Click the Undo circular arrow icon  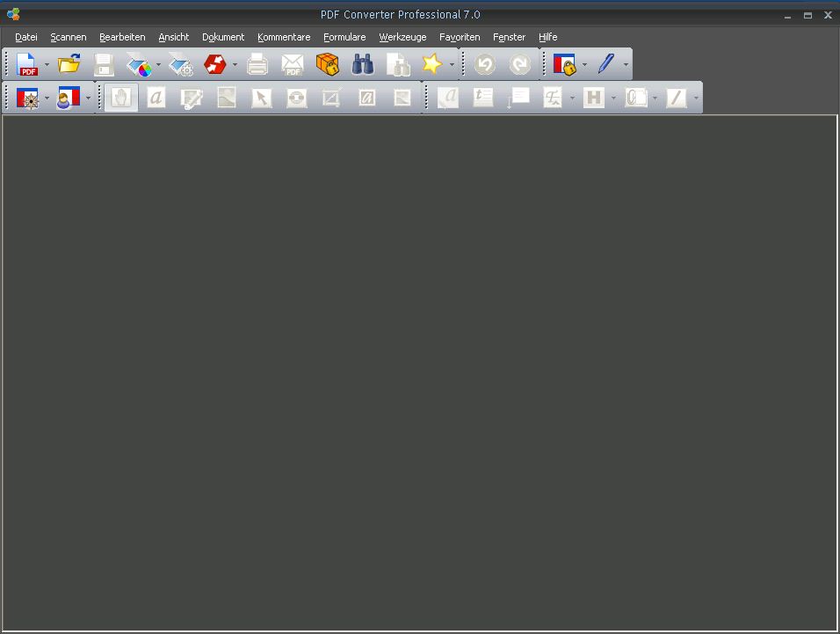(485, 64)
